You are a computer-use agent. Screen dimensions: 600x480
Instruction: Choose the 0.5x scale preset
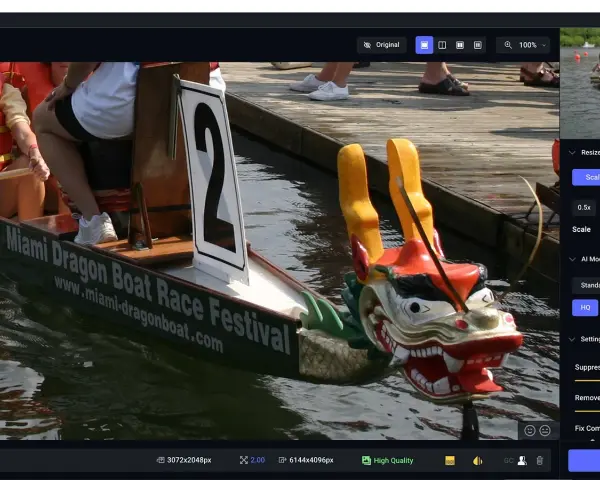[584, 207]
